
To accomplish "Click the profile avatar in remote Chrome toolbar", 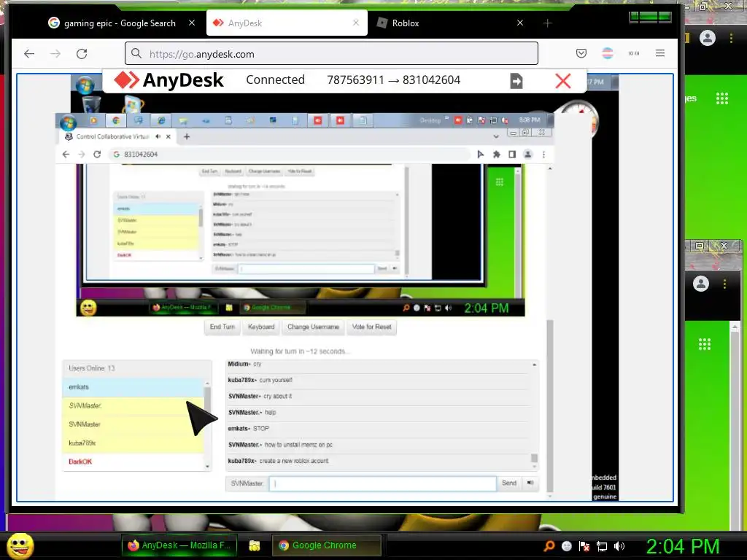I will pyautogui.click(x=528, y=155).
